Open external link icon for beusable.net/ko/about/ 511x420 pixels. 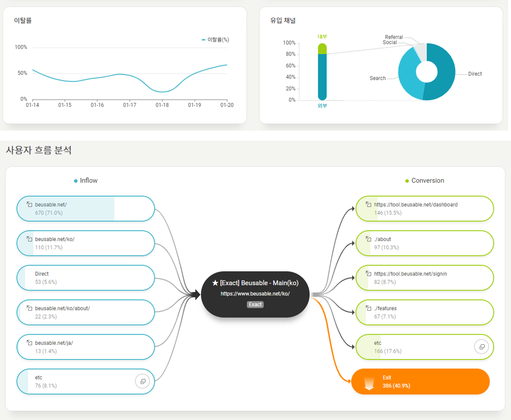(x=29, y=308)
